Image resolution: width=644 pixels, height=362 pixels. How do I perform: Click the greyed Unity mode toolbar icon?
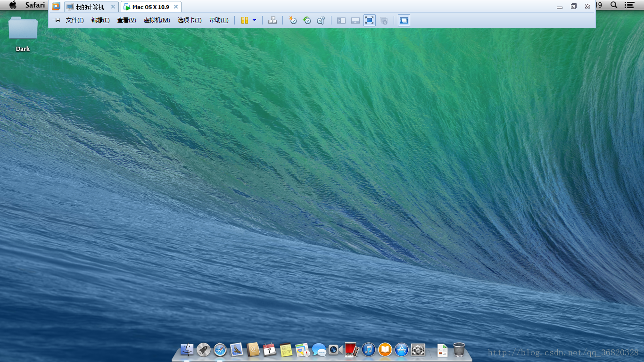pos(384,20)
